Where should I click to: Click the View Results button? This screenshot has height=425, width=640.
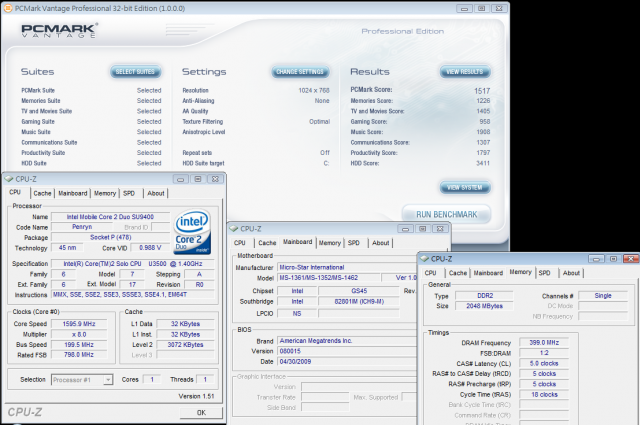pyautogui.click(x=464, y=72)
